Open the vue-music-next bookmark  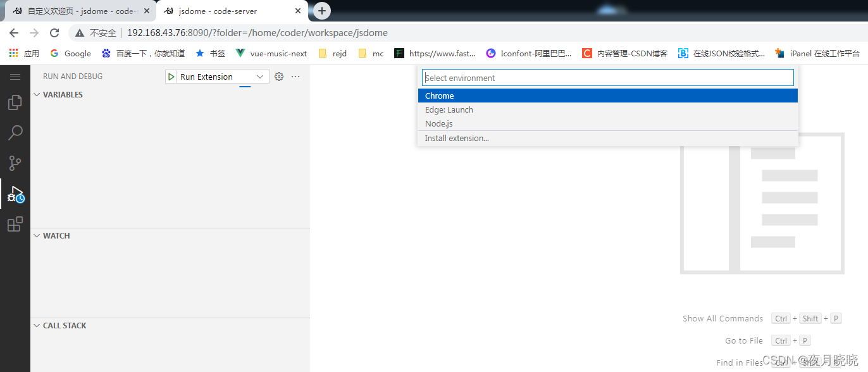pos(271,53)
